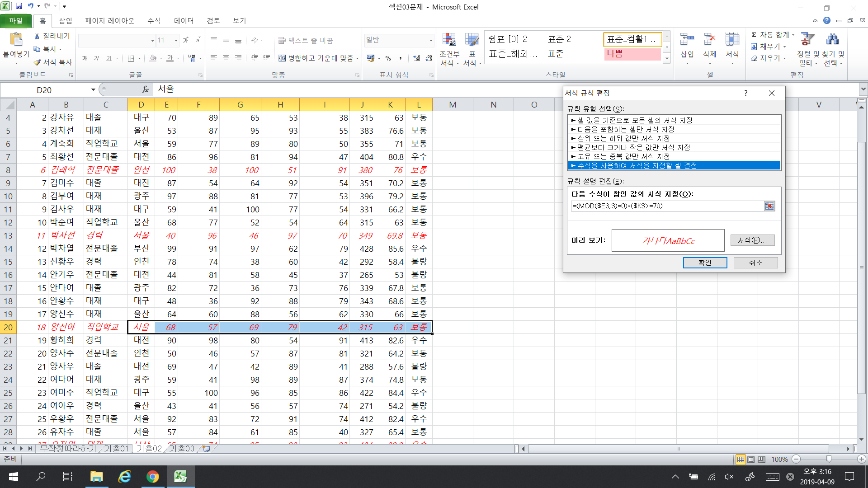Switch to Normal view in status bar

(740, 460)
